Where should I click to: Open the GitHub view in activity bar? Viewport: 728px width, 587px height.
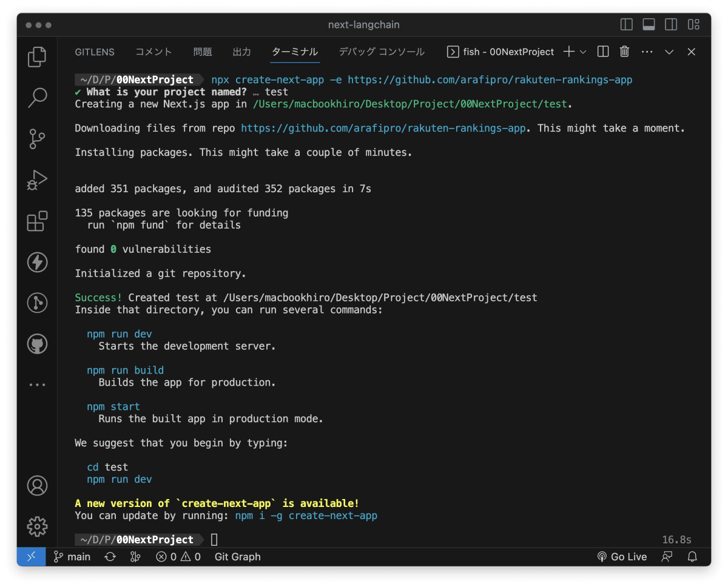click(x=37, y=344)
